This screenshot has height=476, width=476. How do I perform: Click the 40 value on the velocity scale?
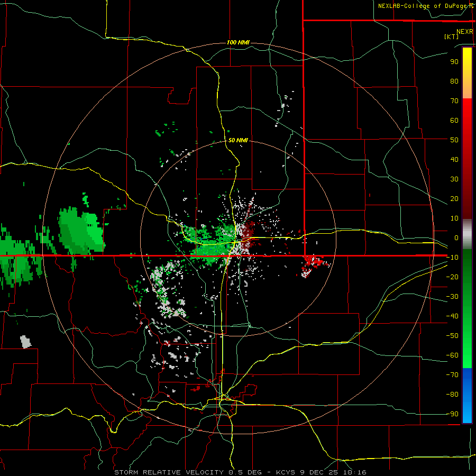[454, 159]
